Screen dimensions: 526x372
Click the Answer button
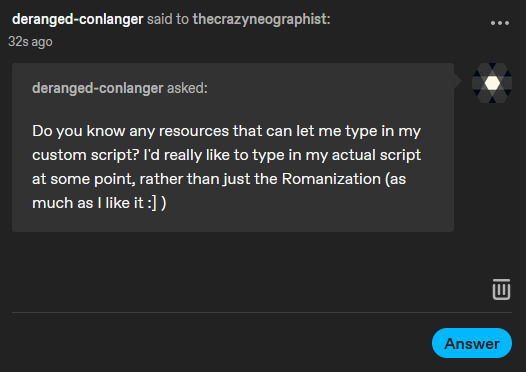point(472,343)
